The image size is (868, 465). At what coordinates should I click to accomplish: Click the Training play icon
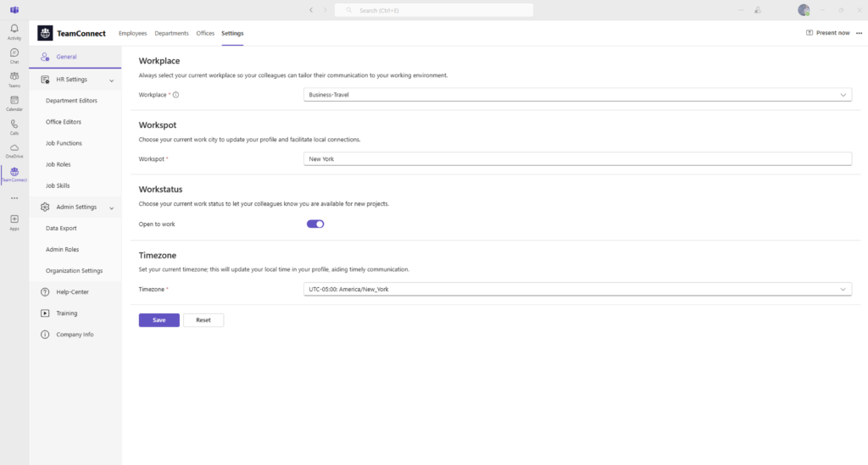click(x=45, y=313)
